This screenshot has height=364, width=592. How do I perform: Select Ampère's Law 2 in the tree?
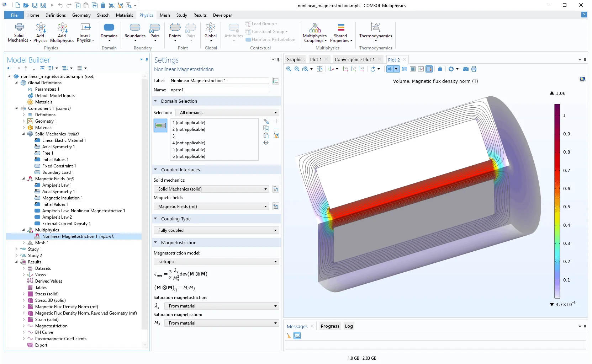[x=57, y=217]
